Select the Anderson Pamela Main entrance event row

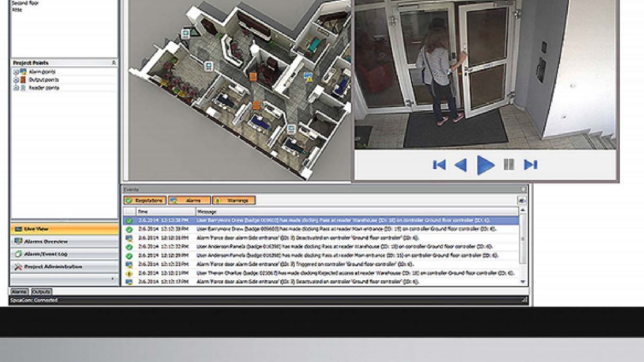321,255
